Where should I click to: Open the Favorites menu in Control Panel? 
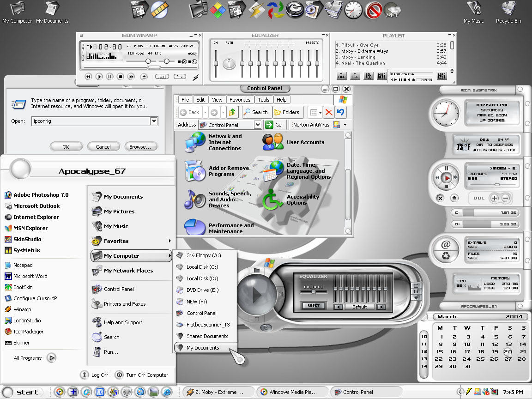point(240,100)
